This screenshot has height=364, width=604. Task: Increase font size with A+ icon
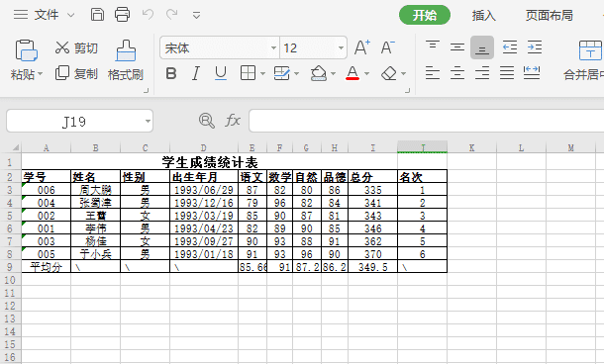pyautogui.click(x=362, y=47)
